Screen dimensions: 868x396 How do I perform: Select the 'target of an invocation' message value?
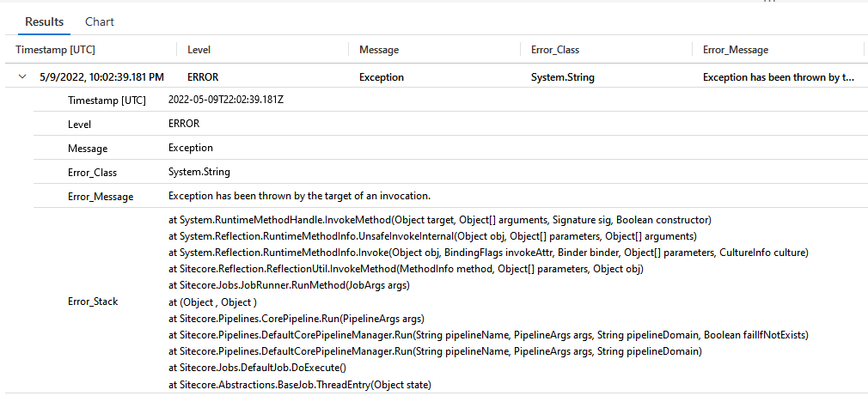(299, 196)
